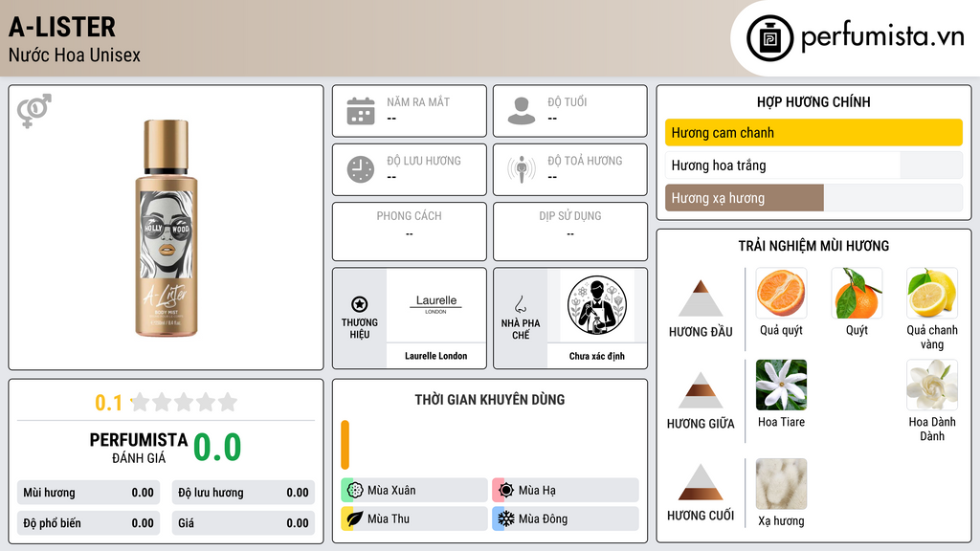Open the Xạ hương musk image
The height and width of the screenshot is (551, 980).
click(x=781, y=484)
